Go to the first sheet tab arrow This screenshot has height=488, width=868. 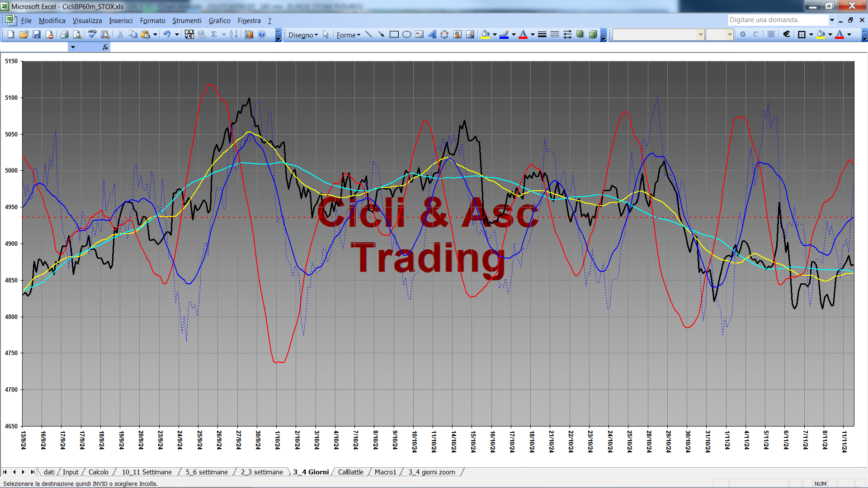(x=5, y=472)
